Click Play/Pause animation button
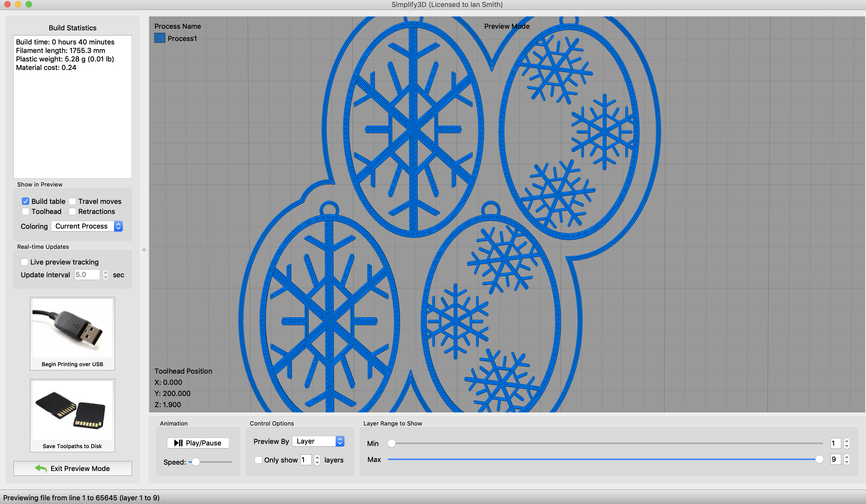The width and height of the screenshot is (866, 504). tap(198, 442)
